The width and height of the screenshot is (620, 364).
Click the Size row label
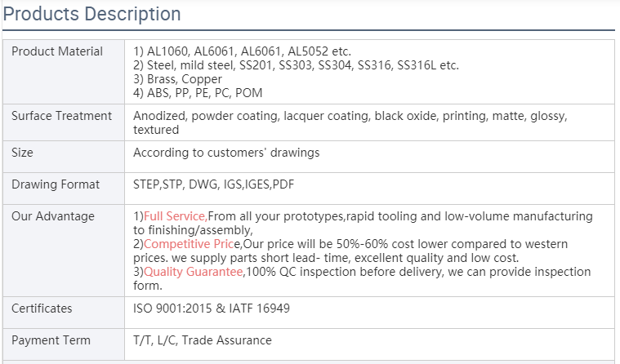tap(22, 153)
